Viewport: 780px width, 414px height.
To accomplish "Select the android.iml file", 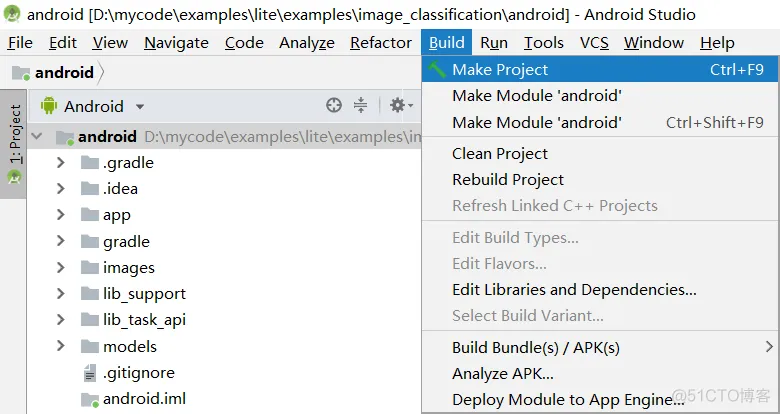I will pyautogui.click(x=144, y=399).
